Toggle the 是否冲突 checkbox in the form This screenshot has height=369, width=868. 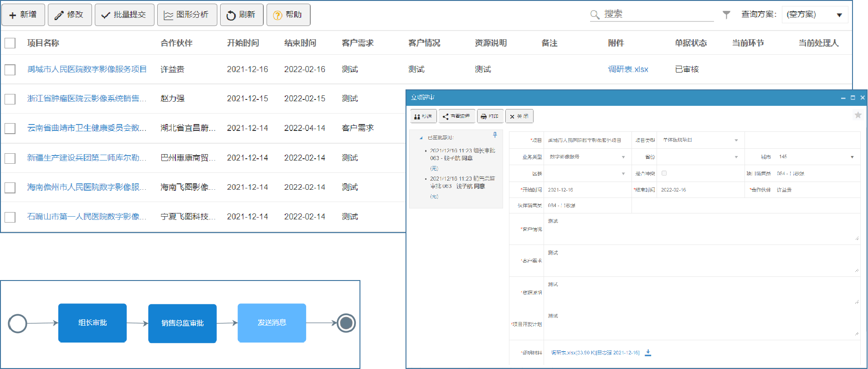tap(664, 173)
